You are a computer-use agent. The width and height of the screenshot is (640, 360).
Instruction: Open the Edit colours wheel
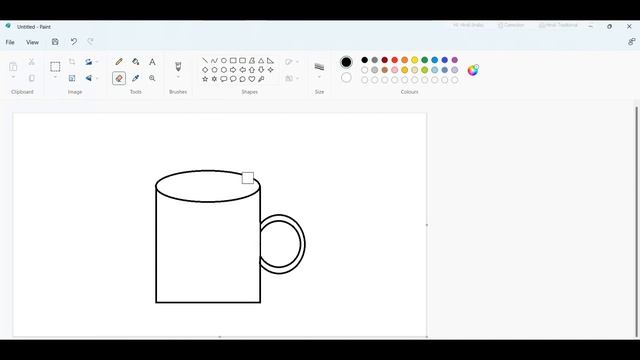tap(473, 70)
